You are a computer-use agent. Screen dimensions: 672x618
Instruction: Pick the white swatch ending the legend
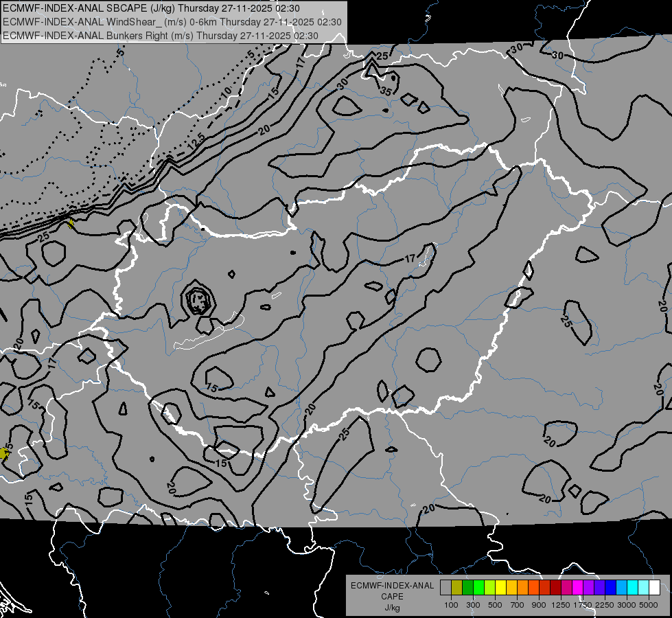(654, 588)
